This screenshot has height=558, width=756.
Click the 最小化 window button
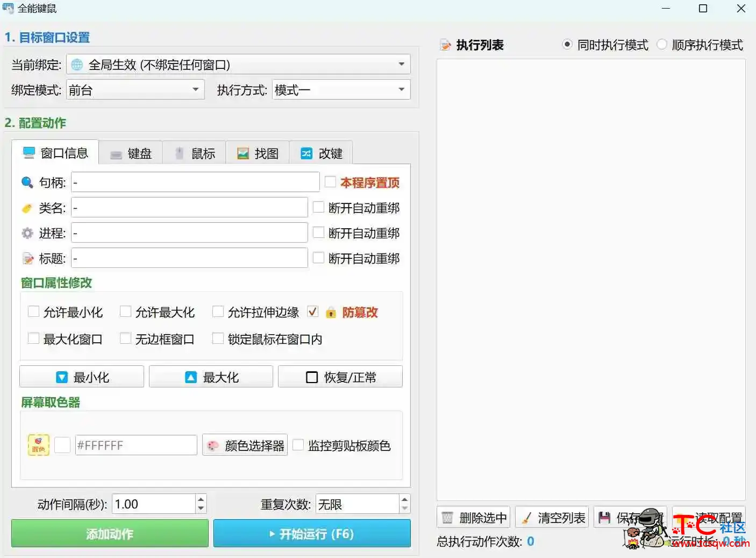[82, 377]
